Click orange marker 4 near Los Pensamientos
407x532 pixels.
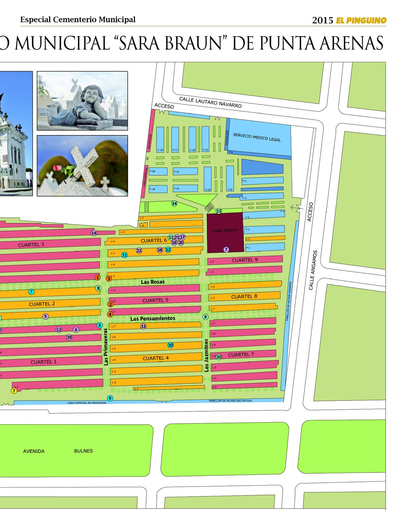[110, 314]
